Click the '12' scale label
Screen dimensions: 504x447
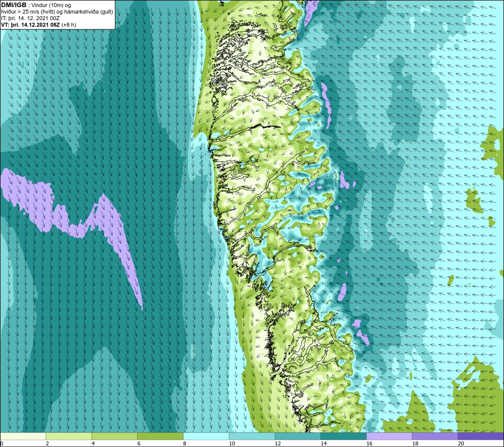pyautogui.click(x=278, y=443)
